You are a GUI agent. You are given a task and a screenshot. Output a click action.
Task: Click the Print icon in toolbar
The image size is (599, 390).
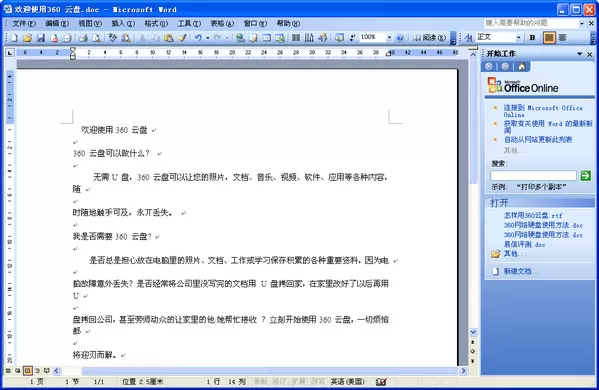click(83, 38)
